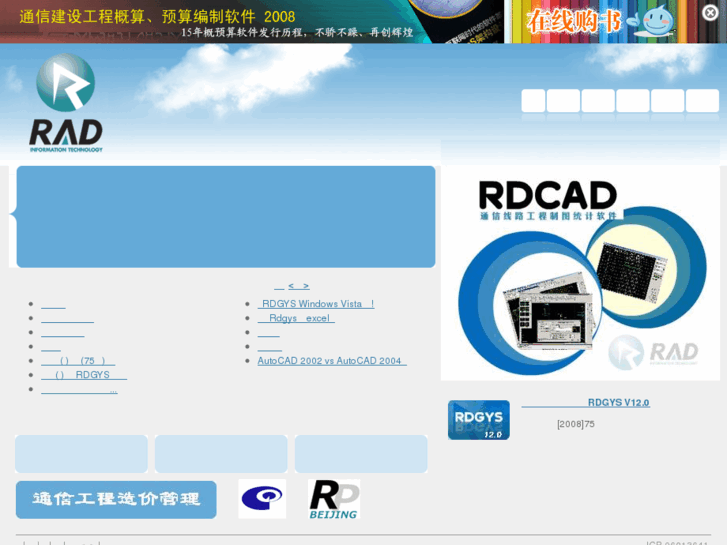Open the RDGYS 12.0 product icon
This screenshot has height=545, width=727.
(x=478, y=420)
